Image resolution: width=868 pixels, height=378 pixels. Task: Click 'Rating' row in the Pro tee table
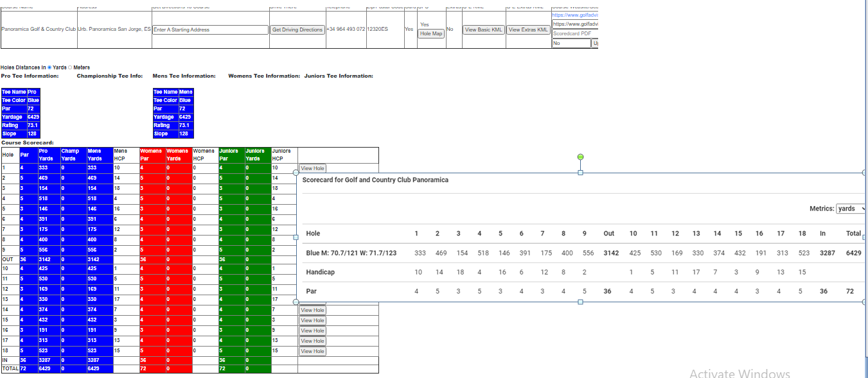21,125
